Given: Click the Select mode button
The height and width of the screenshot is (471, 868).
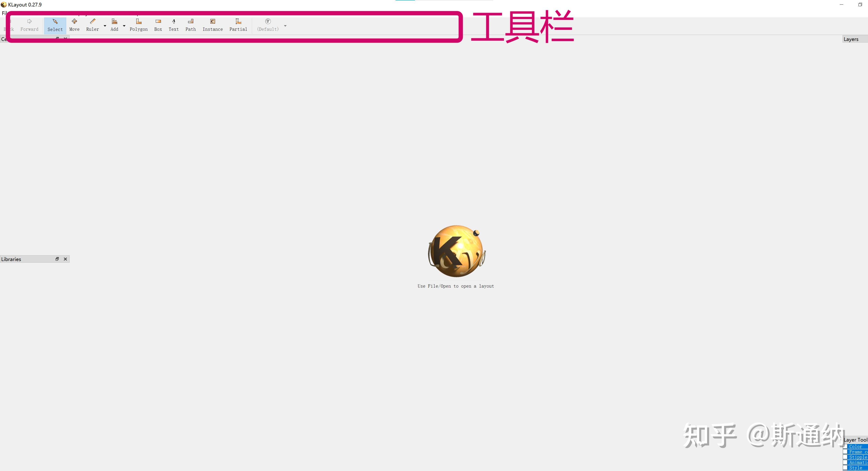Looking at the screenshot, I should (x=55, y=25).
